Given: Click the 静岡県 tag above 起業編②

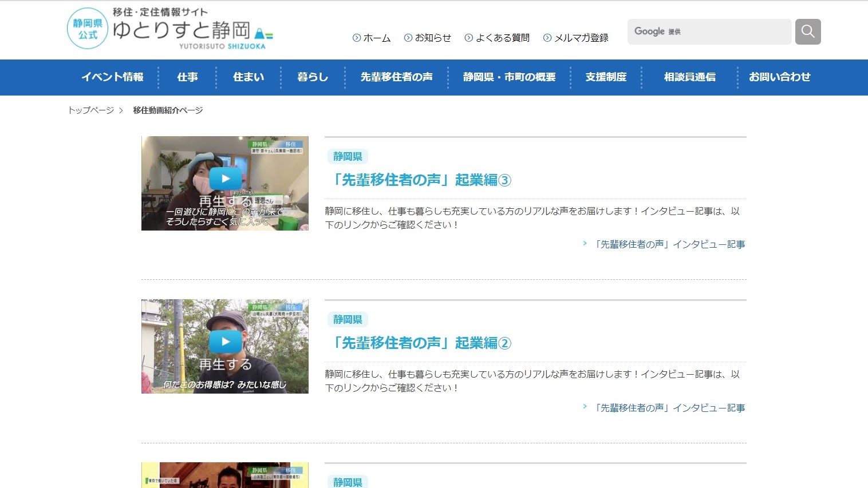Looking at the screenshot, I should click(x=348, y=320).
